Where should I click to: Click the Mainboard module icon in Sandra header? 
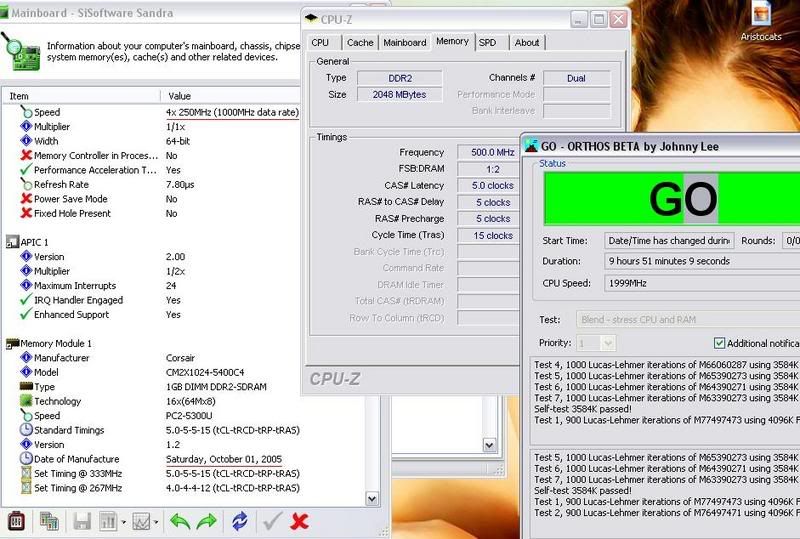(x=20, y=52)
